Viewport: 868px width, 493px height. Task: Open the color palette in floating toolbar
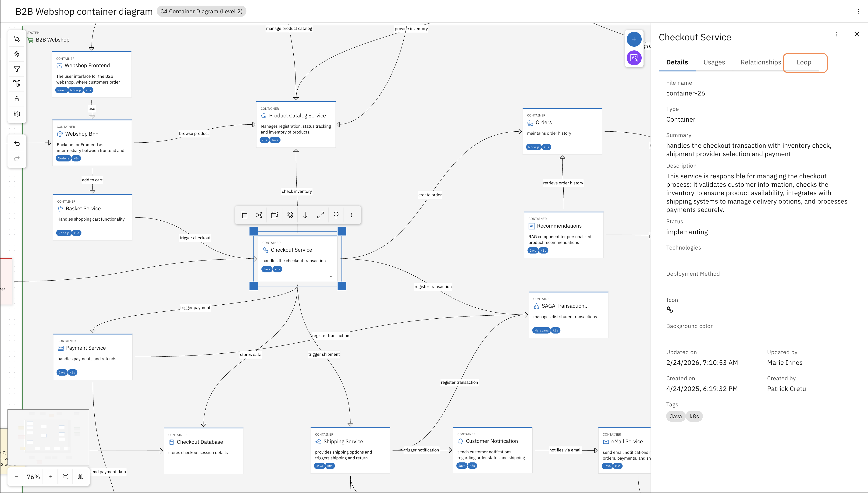(290, 215)
